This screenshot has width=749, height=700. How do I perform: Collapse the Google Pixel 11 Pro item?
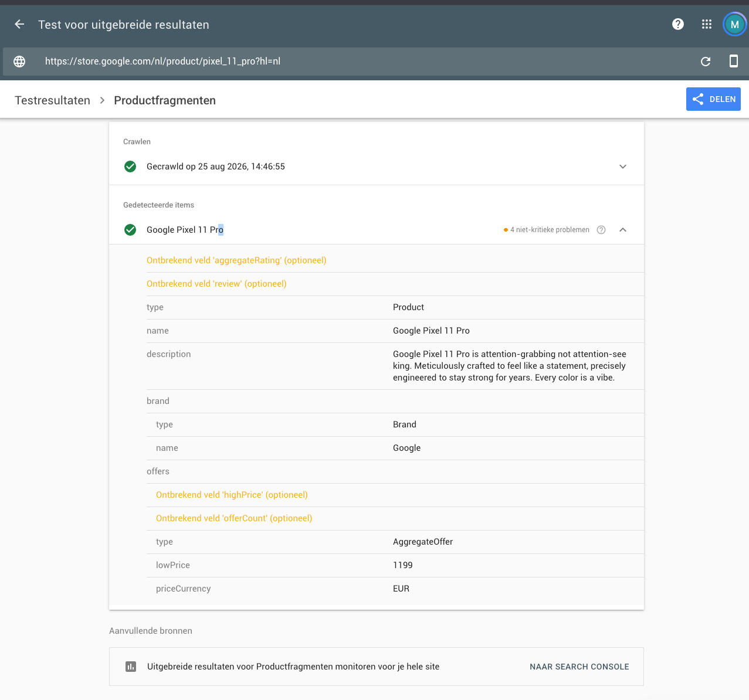point(623,230)
